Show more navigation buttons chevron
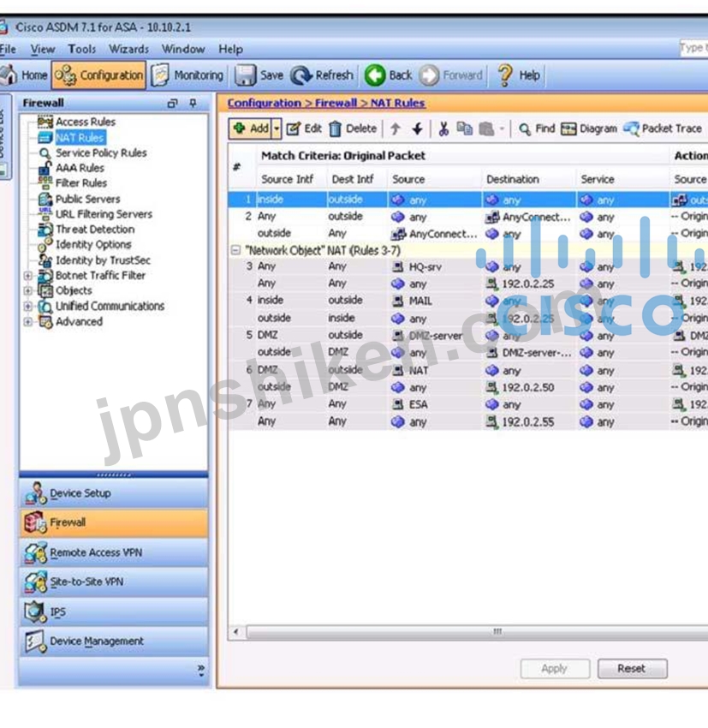Screen dimensions: 708x728 click(x=201, y=670)
